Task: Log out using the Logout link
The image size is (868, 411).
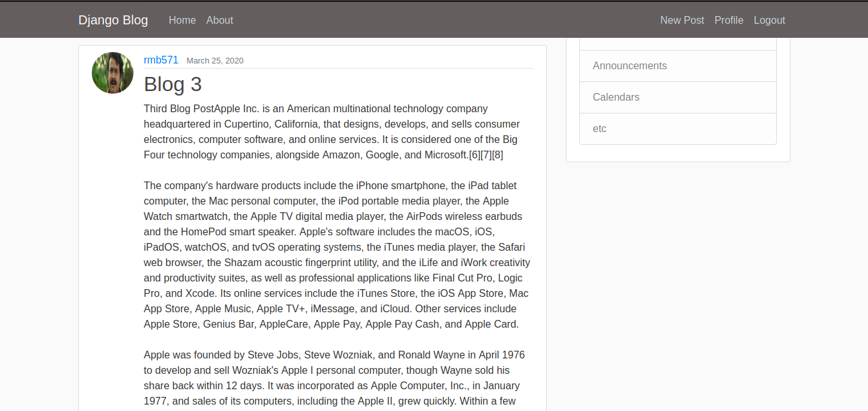Action: 769,20
